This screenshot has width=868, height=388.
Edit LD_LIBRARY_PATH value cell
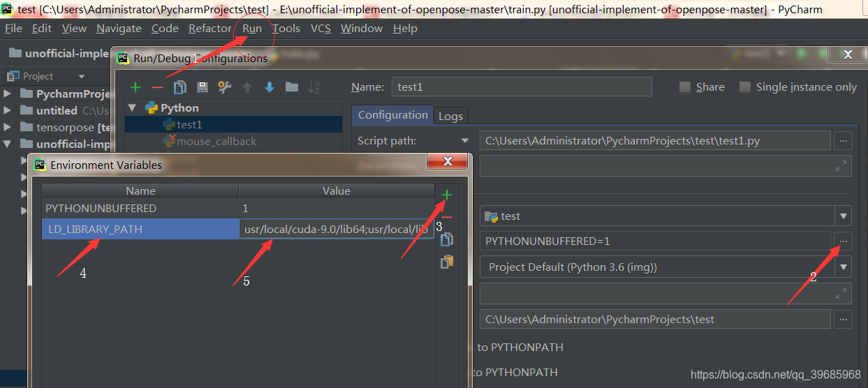coord(337,229)
